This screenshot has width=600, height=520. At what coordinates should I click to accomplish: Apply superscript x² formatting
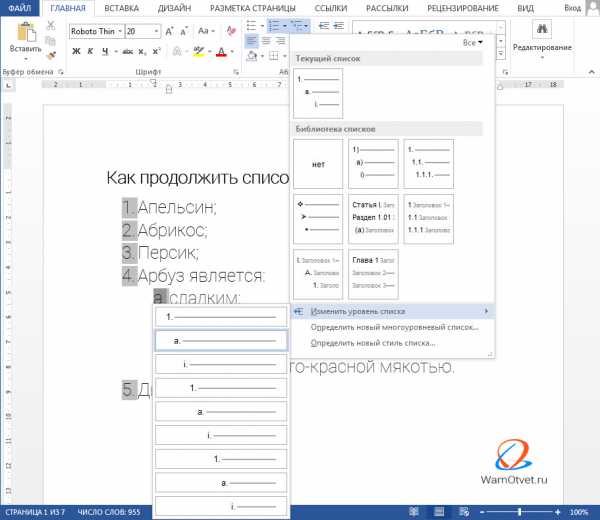(157, 51)
